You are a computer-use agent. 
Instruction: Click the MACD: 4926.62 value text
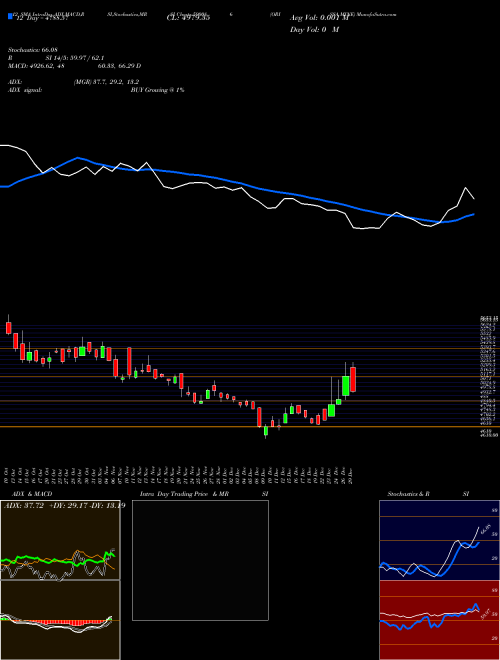(36, 66)
